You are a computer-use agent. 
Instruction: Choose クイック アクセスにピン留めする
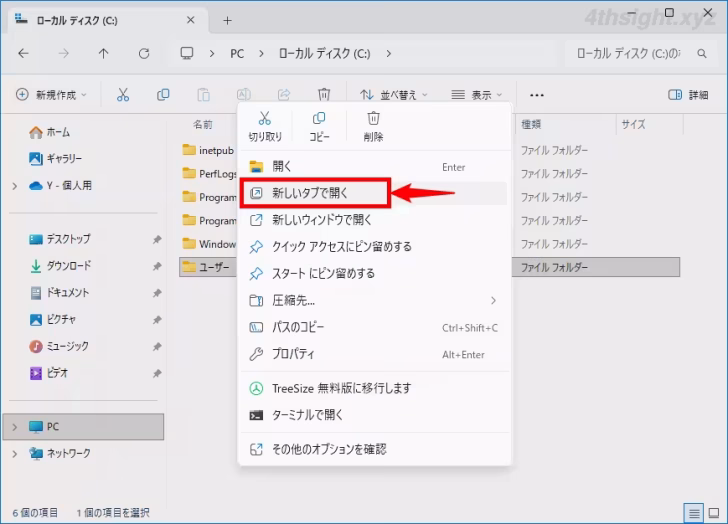(x=374, y=247)
